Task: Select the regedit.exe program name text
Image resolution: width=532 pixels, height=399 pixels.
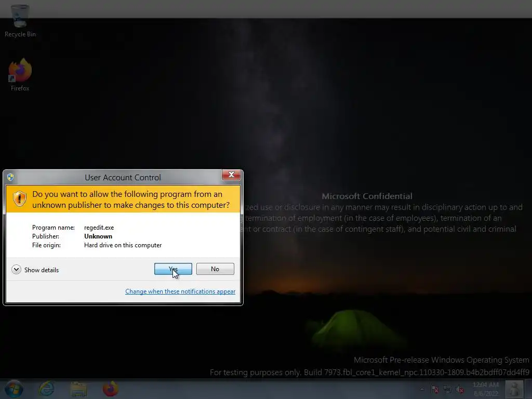Action: tap(99, 228)
